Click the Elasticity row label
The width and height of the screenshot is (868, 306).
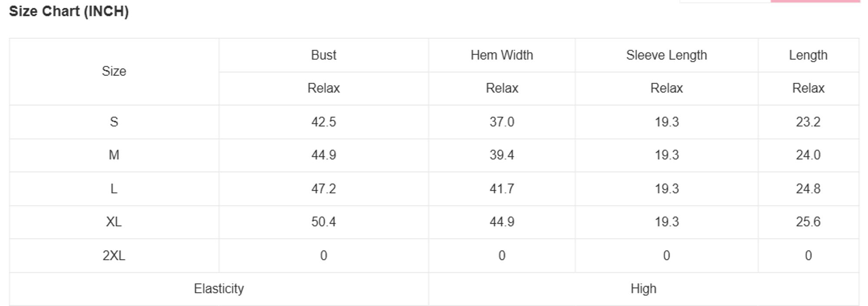pos(219,289)
